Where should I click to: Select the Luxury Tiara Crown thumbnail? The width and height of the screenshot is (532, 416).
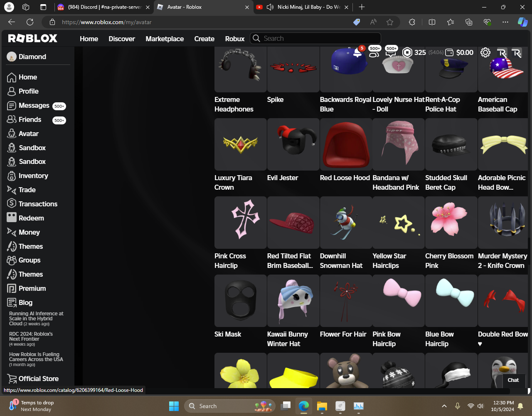click(x=240, y=144)
